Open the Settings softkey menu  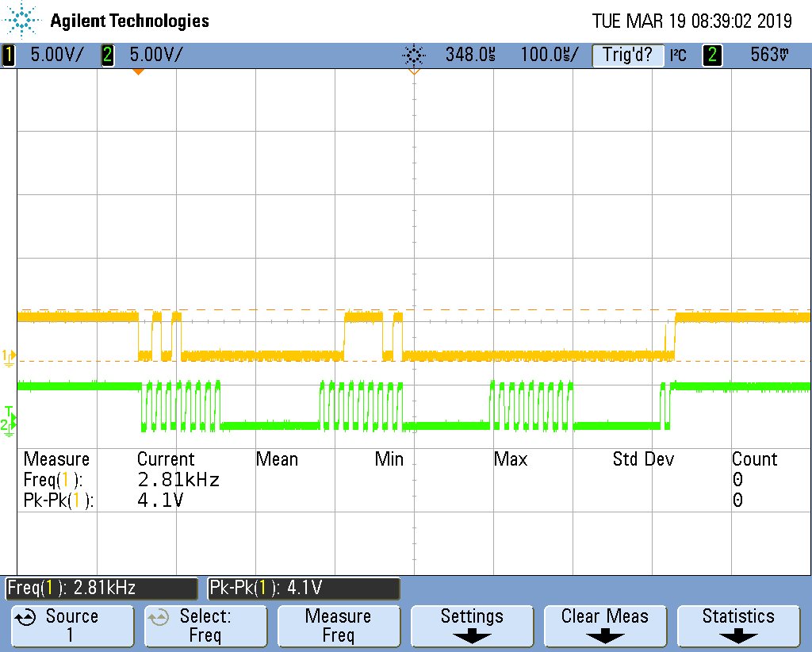click(472, 626)
